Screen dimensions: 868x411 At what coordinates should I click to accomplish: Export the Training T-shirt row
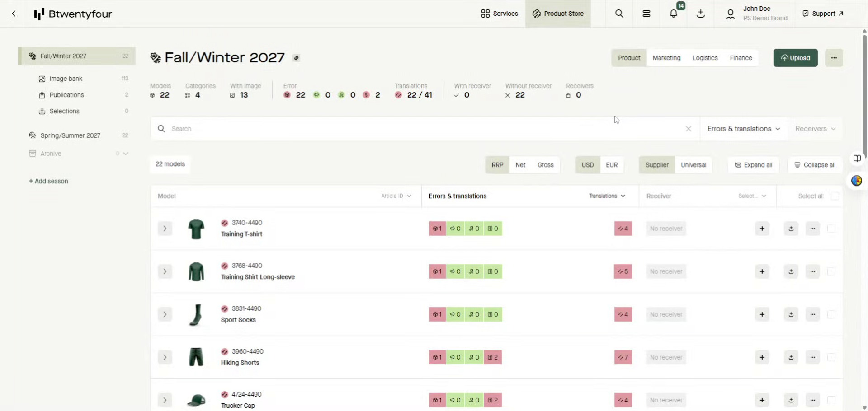(x=791, y=229)
